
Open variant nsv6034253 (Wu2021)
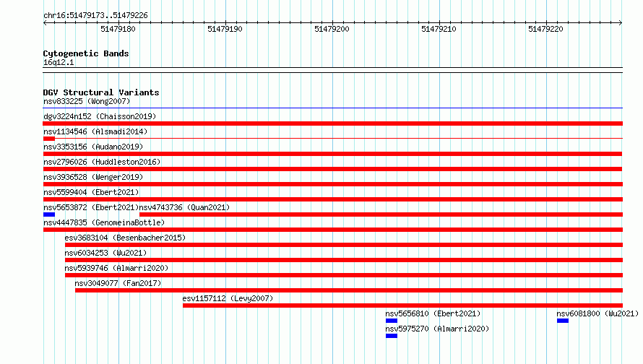105,253
